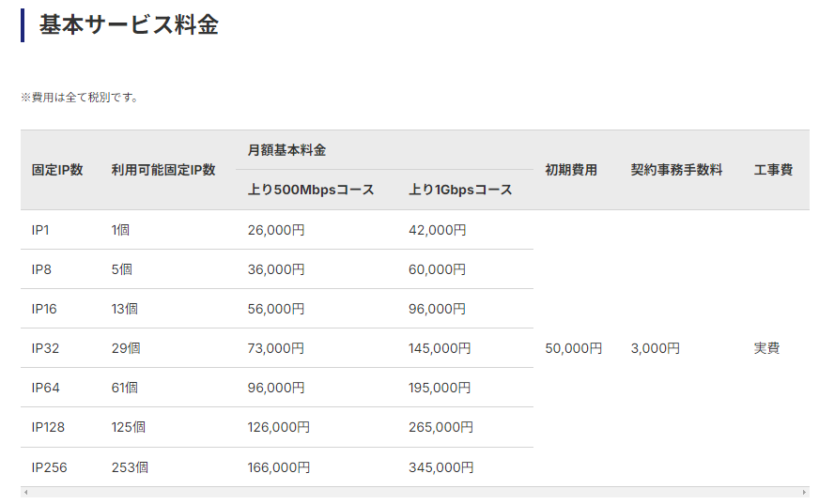Click the 上り1Gbpsコース subheader
Viewport: 819px width, 504px height.
pos(460,190)
